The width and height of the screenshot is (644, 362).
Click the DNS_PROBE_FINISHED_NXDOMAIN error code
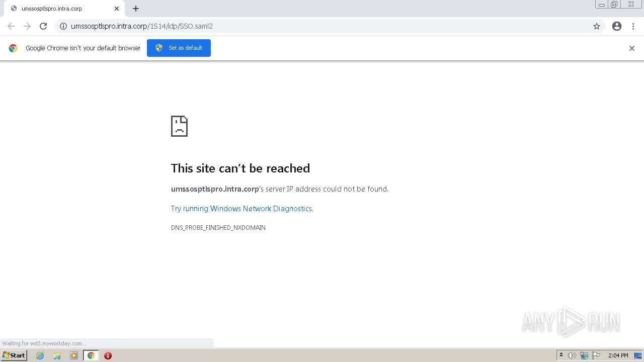coord(218,228)
